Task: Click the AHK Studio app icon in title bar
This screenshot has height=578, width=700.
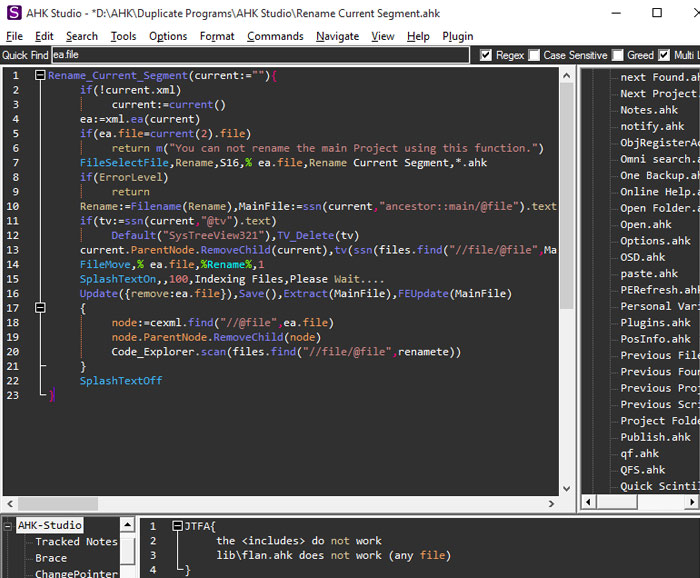Action: (x=14, y=12)
